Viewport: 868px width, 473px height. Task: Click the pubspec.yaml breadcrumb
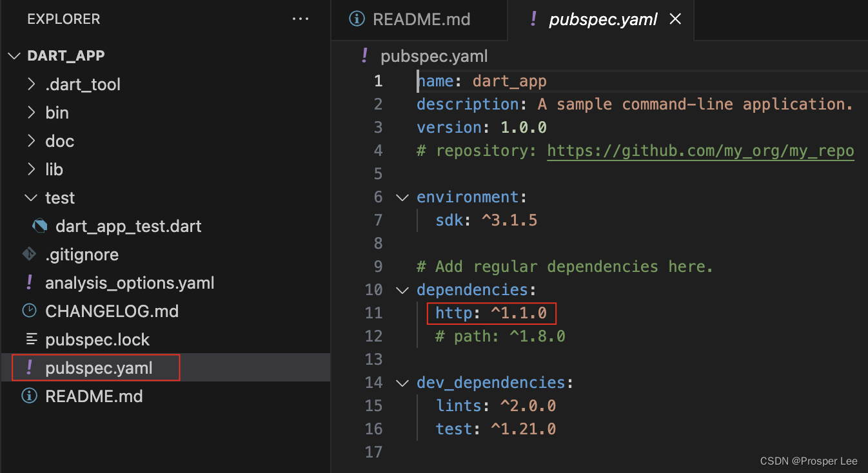point(434,56)
